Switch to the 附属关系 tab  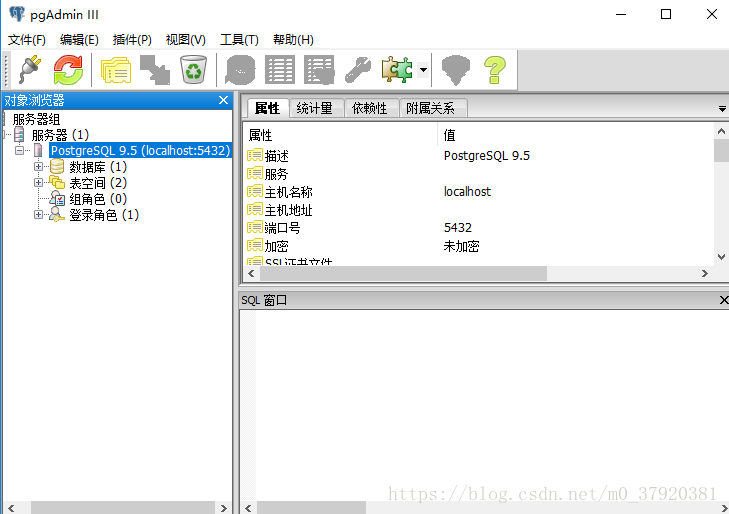[x=431, y=108]
